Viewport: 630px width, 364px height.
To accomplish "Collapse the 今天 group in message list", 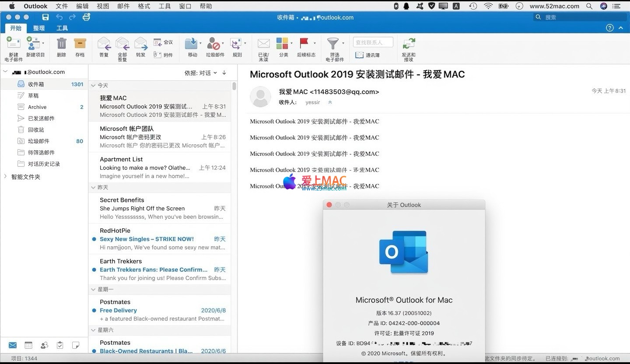I will 93,85.
